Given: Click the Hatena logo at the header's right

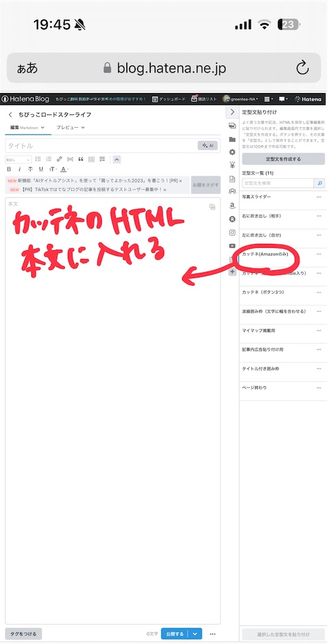Looking at the screenshot, I should tap(309, 99).
